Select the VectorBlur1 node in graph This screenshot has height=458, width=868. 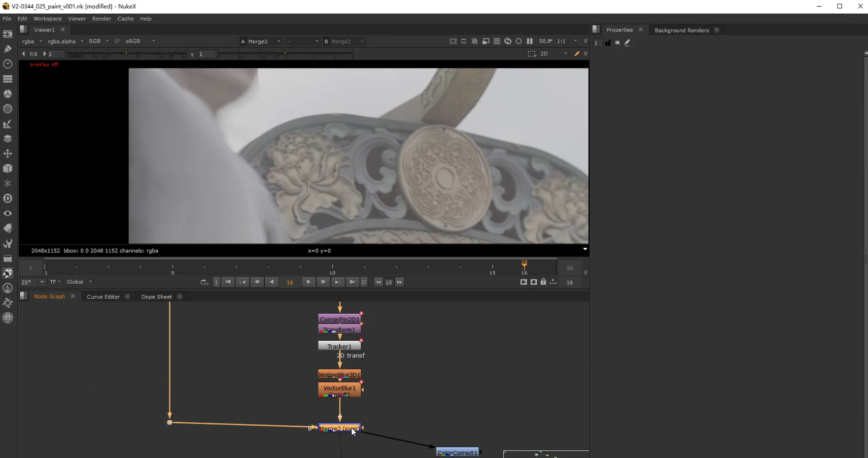click(339, 389)
